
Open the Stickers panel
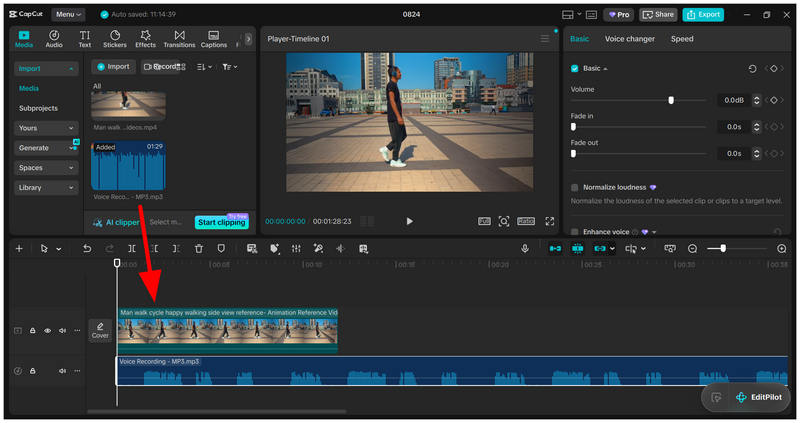pyautogui.click(x=115, y=39)
